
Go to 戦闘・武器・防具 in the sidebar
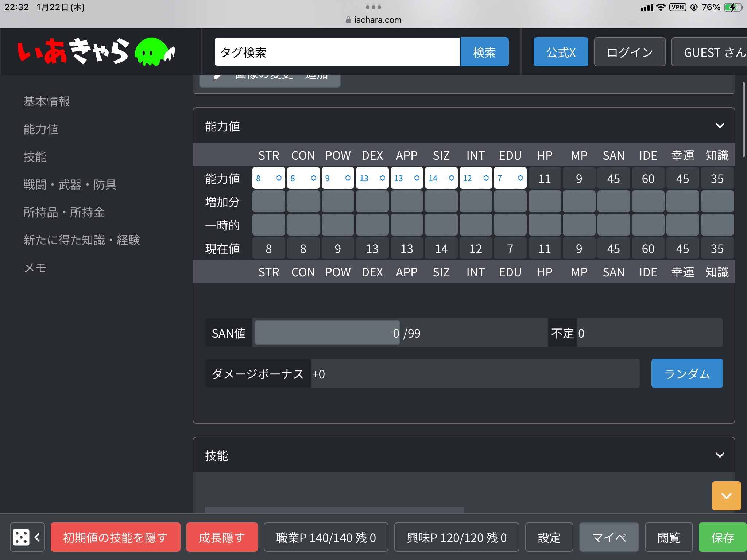tap(70, 184)
